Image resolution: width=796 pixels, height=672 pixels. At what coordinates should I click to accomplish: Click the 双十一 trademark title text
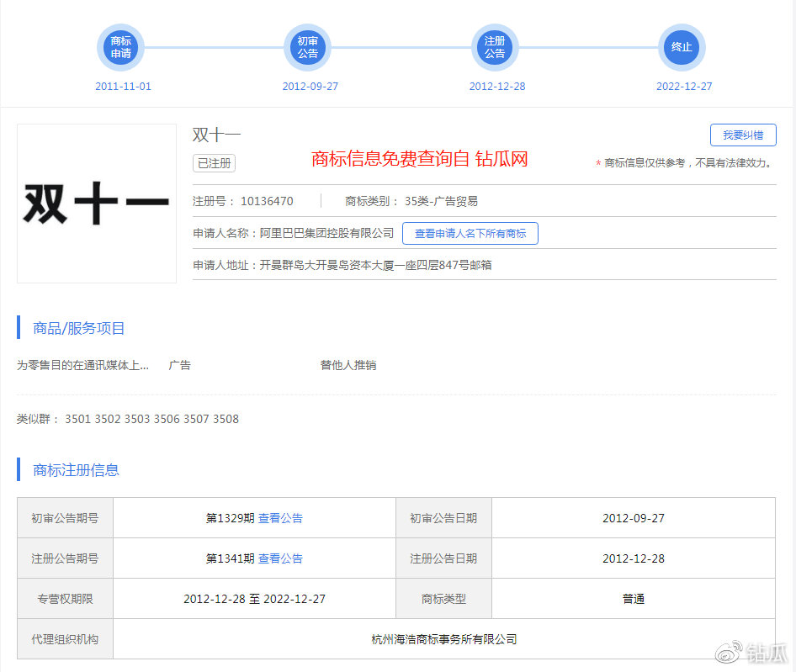click(216, 135)
